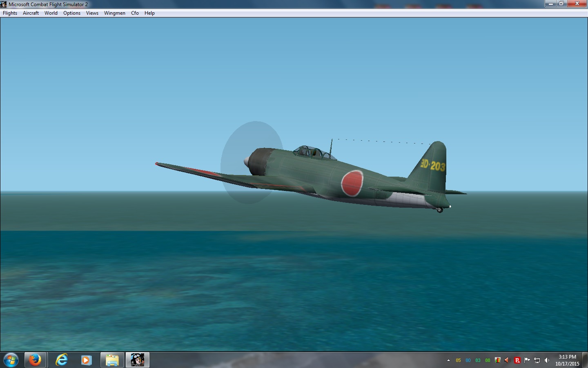Open the Action Center flag icon
The image size is (588, 368).
click(x=527, y=360)
